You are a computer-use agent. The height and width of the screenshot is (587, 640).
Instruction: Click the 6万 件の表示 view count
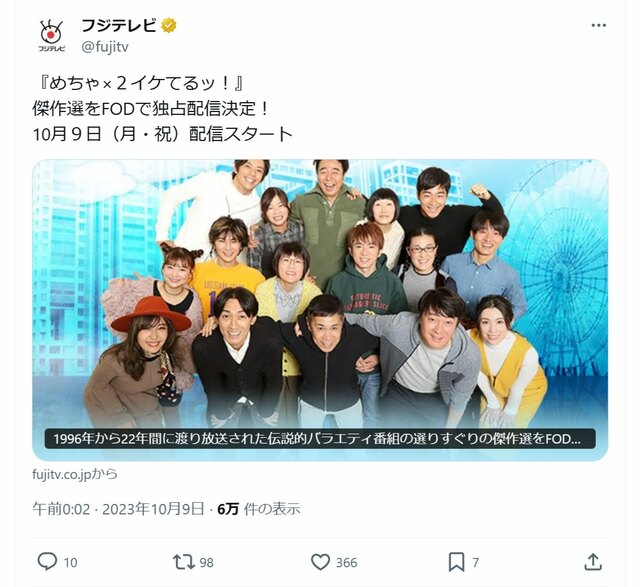(259, 509)
